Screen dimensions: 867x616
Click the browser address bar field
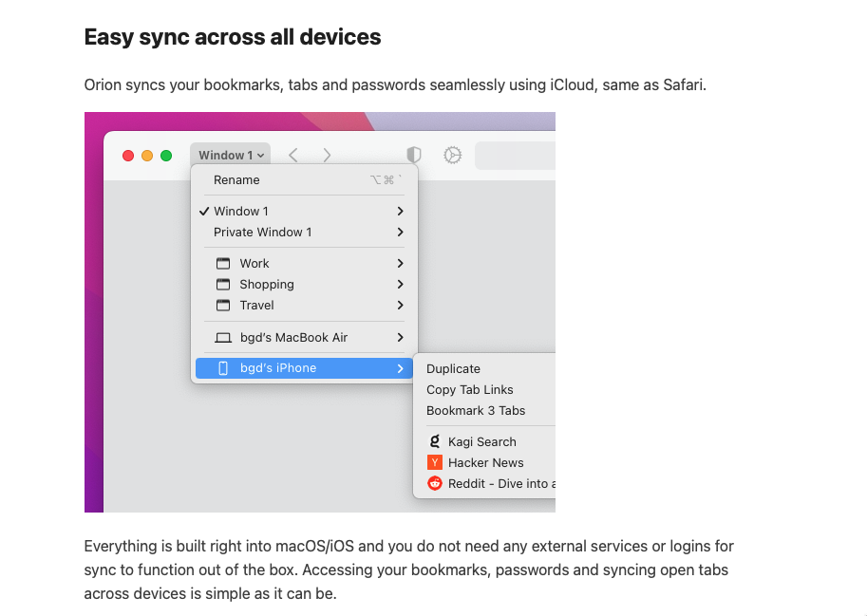pyautogui.click(x=515, y=156)
